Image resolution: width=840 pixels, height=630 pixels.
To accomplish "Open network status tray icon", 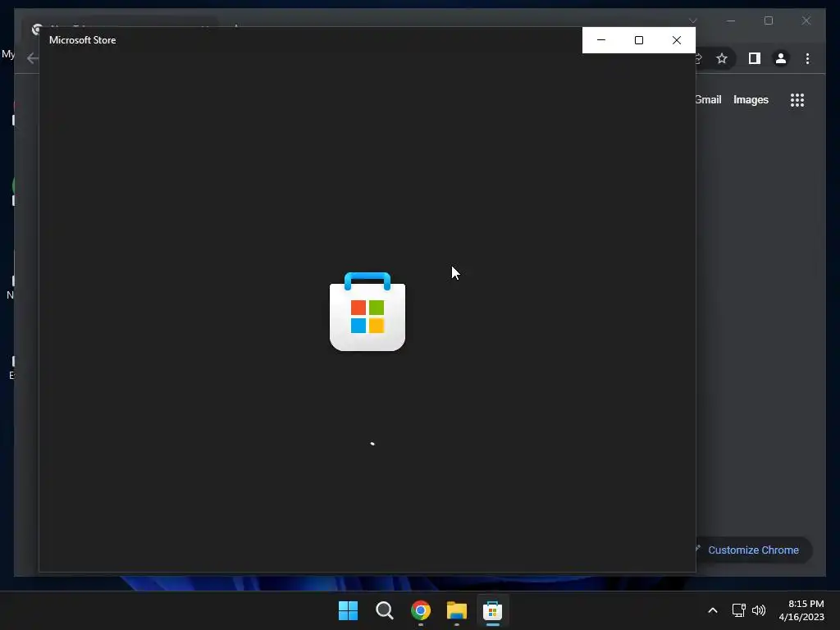I will pyautogui.click(x=739, y=610).
